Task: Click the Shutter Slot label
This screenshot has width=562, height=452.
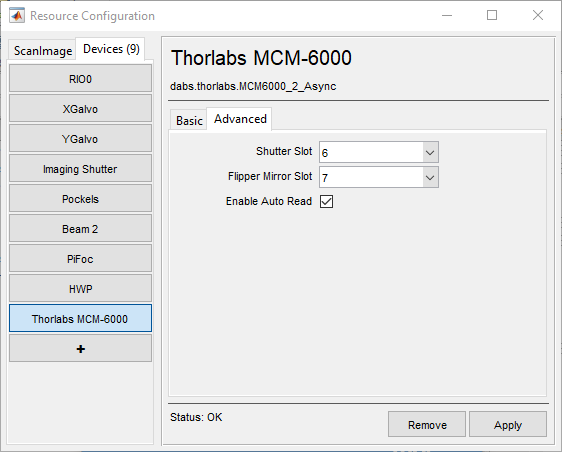Action: coord(284,151)
